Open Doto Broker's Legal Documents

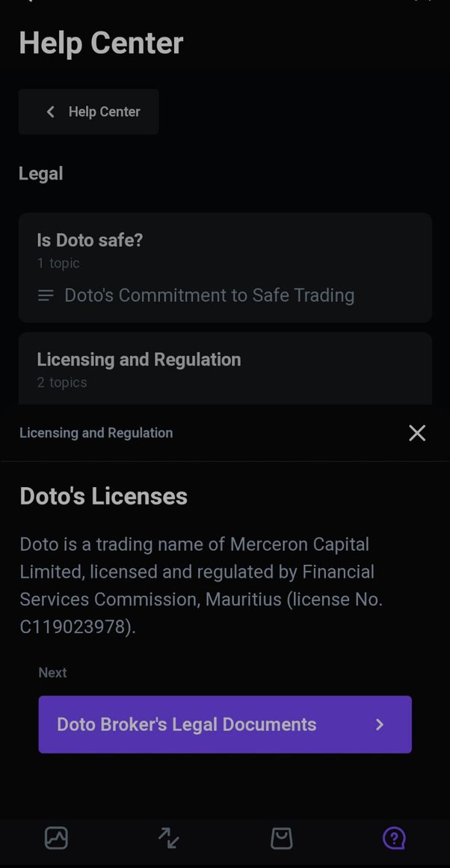[x=225, y=724]
